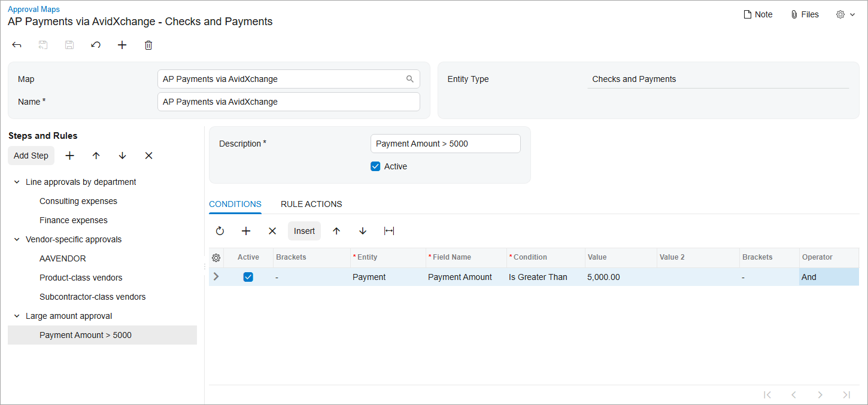Delete selected step with X in Steps panel
The height and width of the screenshot is (405, 868).
149,156
